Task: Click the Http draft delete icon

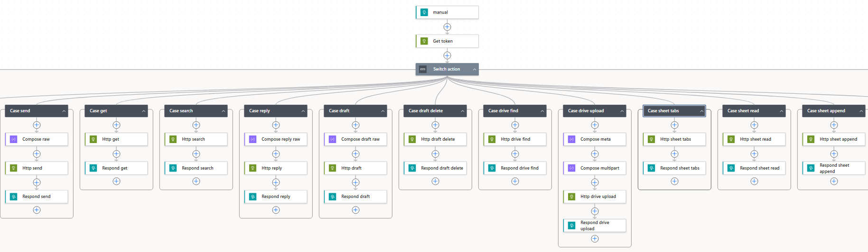Action: point(412,139)
